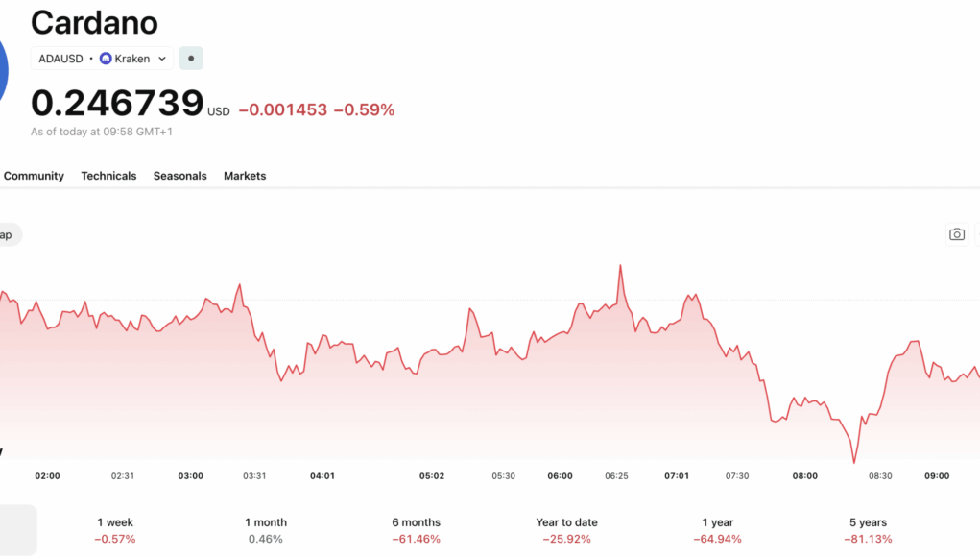Click the Kraken exchange logo
This screenshot has height=557, width=980.
[x=106, y=59]
